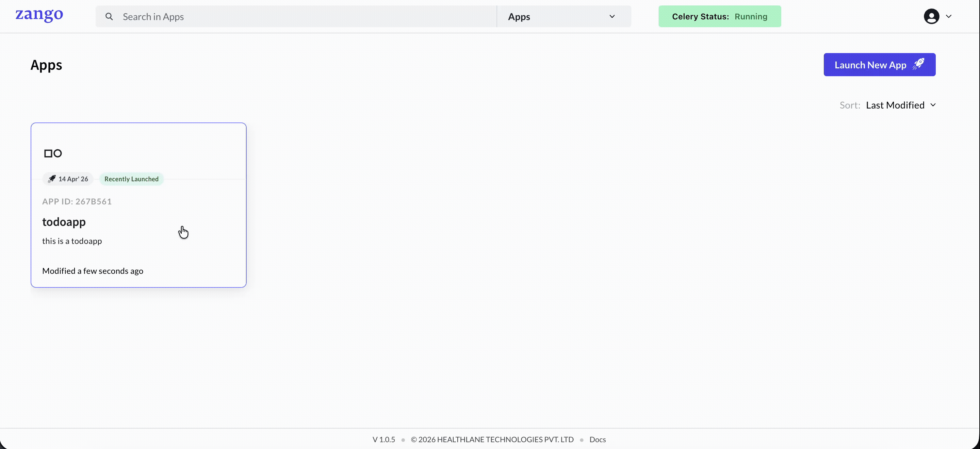Click the search magnifier icon
The width and height of the screenshot is (980, 449).
(x=109, y=16)
